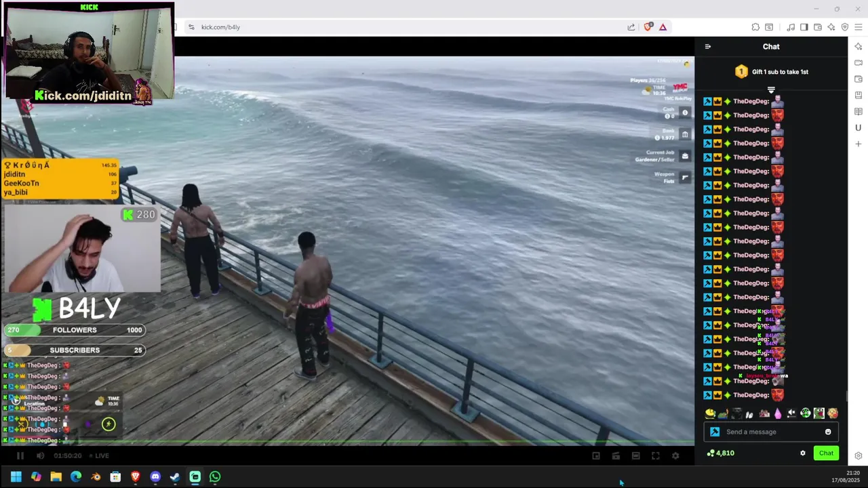Open browser extensions puzzle icon
Image resolution: width=868 pixels, height=488 pixels.
coord(755,27)
